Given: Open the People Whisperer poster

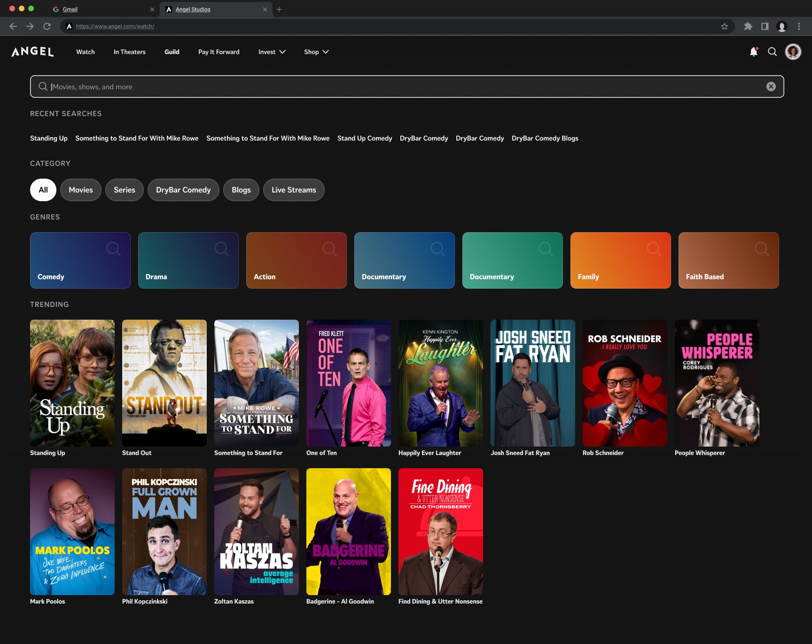Looking at the screenshot, I should tap(717, 383).
